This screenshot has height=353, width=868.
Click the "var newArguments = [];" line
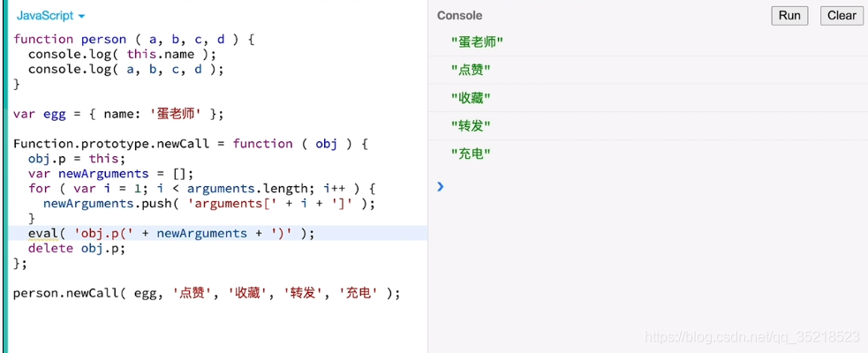pos(110,174)
